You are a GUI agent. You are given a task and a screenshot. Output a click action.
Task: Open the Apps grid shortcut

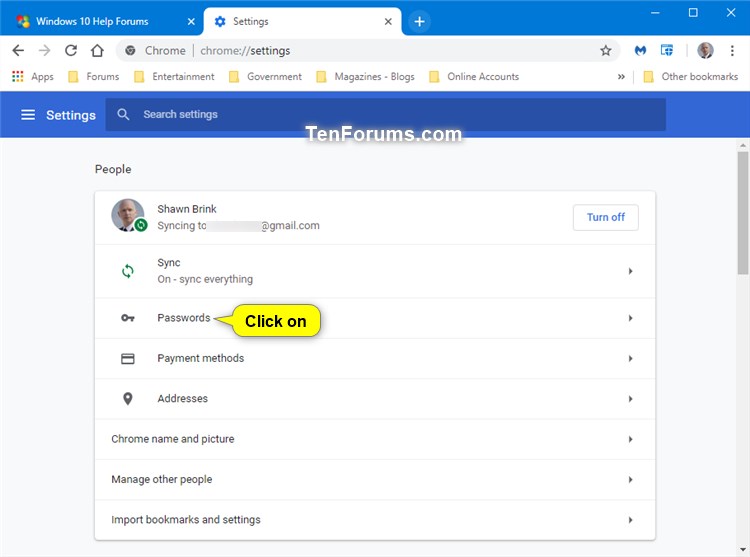pos(33,76)
